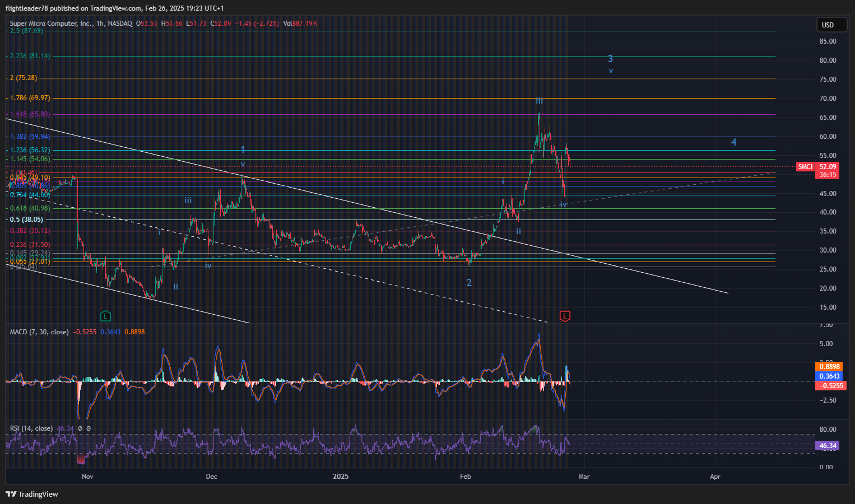This screenshot has height=504, width=855.
Task: Select the 52.09 last price label
Action: 828,167
